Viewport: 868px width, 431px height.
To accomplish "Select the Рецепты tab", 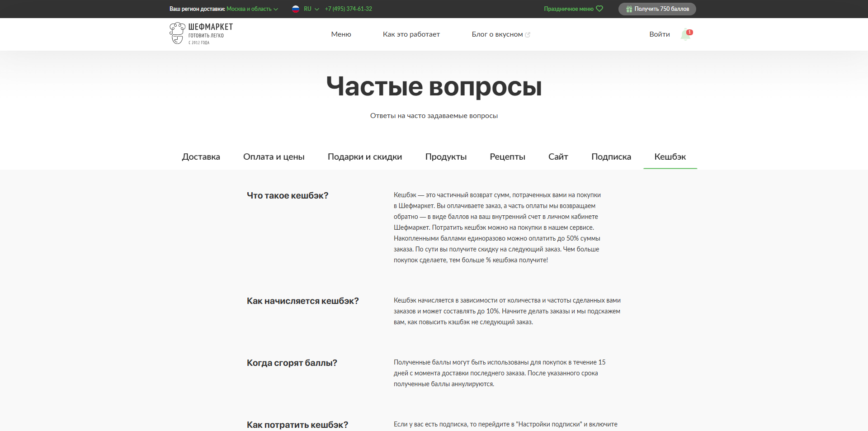I will coord(507,156).
